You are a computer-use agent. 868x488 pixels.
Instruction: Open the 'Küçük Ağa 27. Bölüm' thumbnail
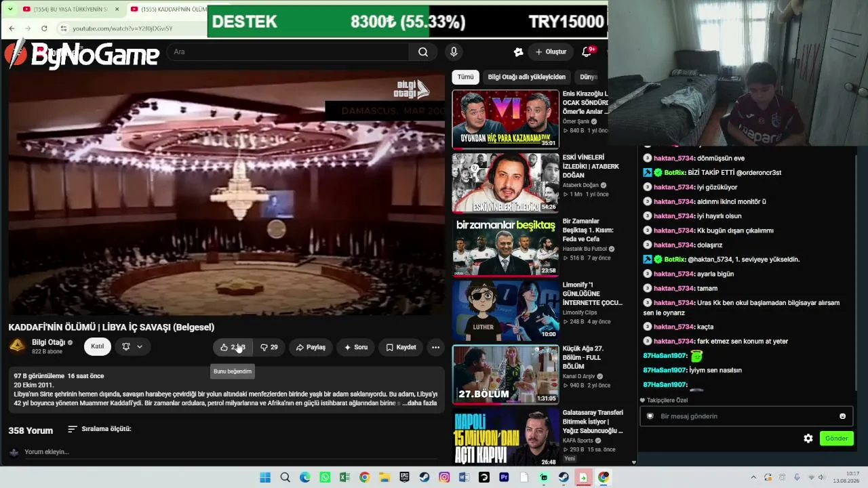point(506,374)
